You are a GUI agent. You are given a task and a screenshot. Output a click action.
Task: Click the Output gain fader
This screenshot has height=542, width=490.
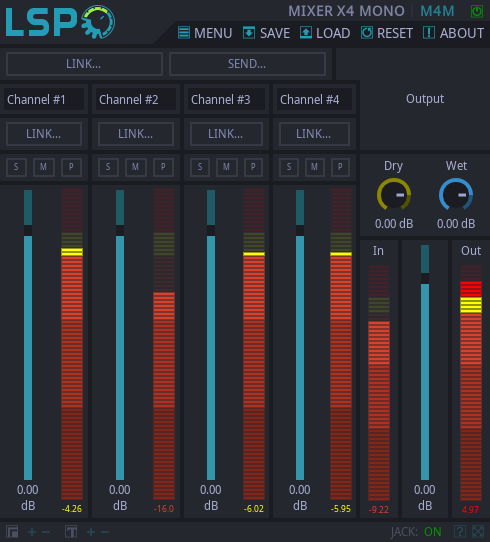[425, 362]
